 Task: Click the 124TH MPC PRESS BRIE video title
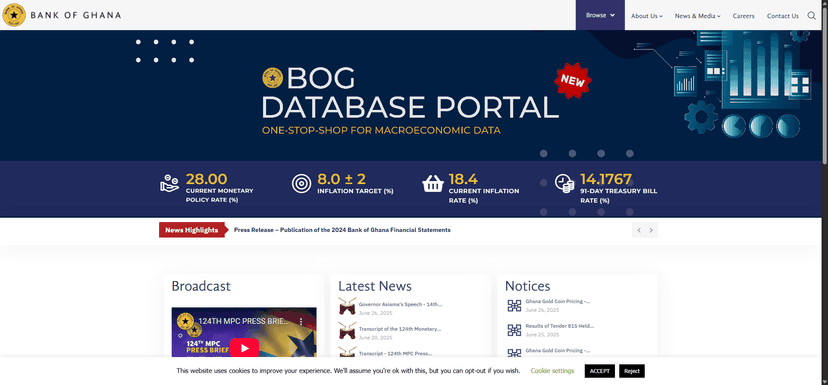click(x=243, y=321)
